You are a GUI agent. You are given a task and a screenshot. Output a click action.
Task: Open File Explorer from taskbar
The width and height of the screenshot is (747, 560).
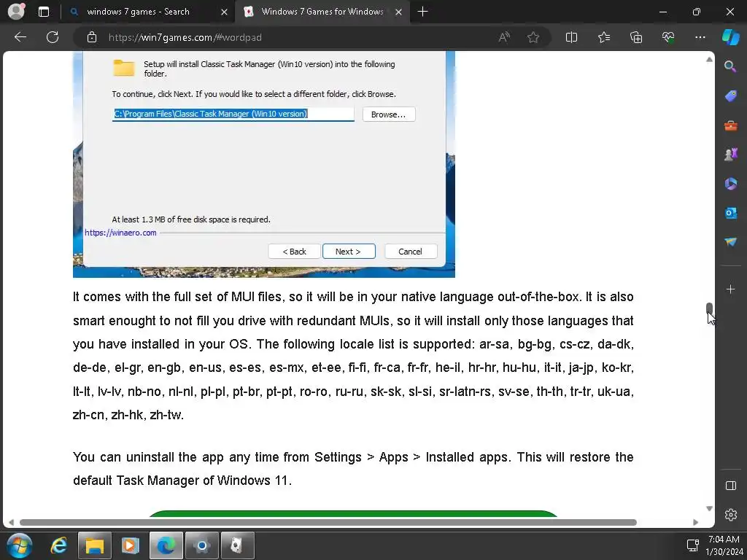tap(94, 545)
